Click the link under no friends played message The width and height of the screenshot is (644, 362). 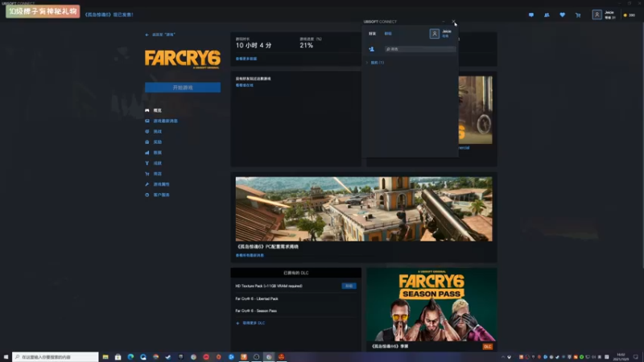pyautogui.click(x=245, y=85)
